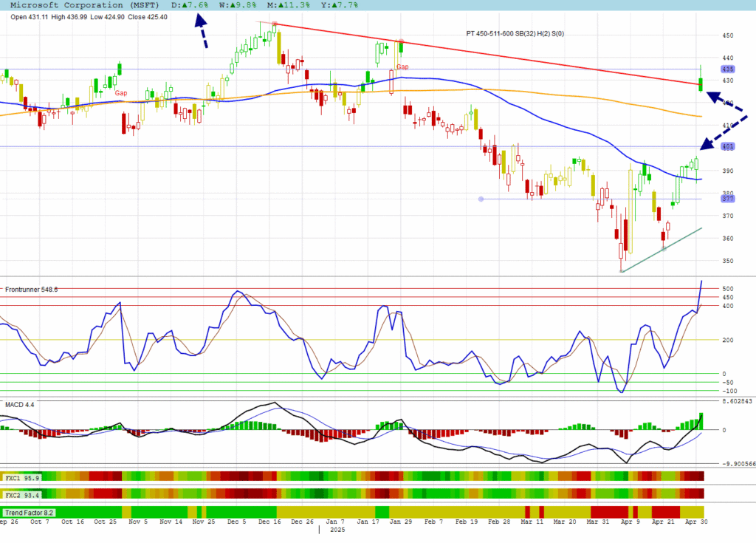Click the Nov 25 date on the time axis
756x543 pixels.
(x=204, y=522)
